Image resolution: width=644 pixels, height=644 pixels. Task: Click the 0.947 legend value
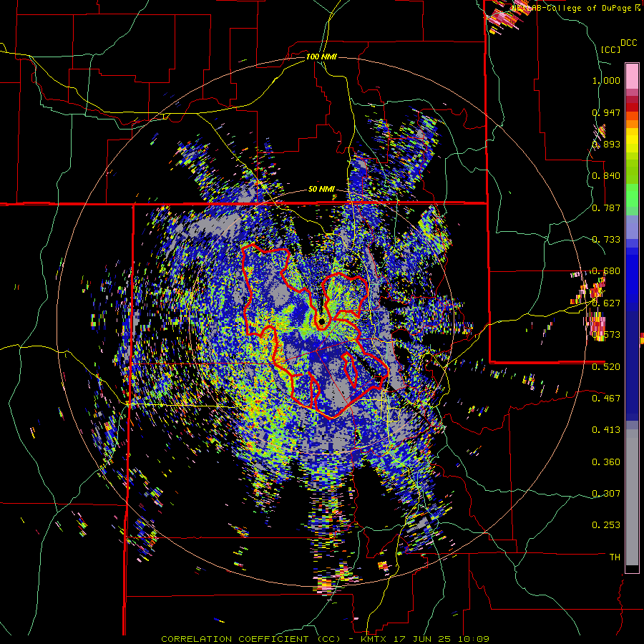(606, 112)
